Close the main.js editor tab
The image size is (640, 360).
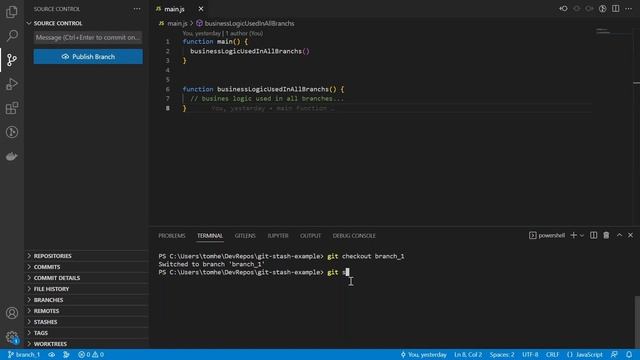[201, 9]
